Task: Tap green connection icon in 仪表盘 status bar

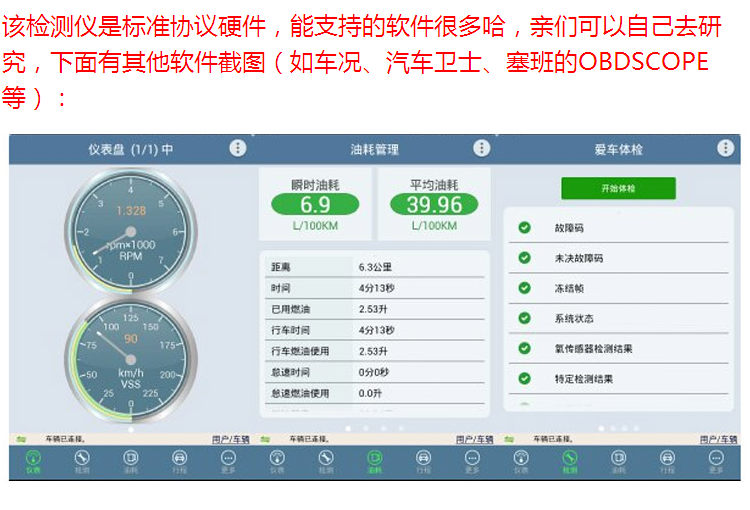Action: point(21,439)
